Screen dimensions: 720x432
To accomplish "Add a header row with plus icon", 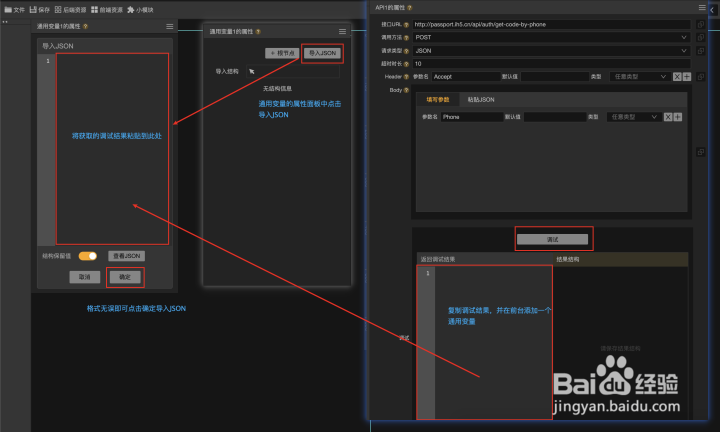I will 686,77.
